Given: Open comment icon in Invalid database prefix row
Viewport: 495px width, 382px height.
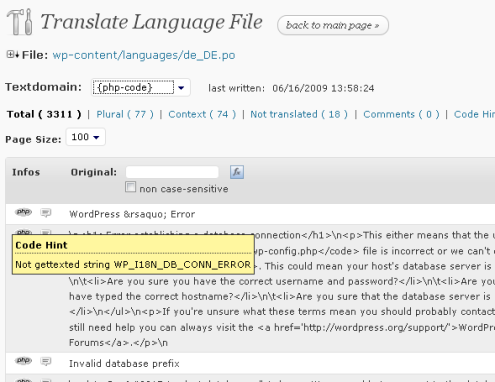Looking at the screenshot, I should (46, 361).
